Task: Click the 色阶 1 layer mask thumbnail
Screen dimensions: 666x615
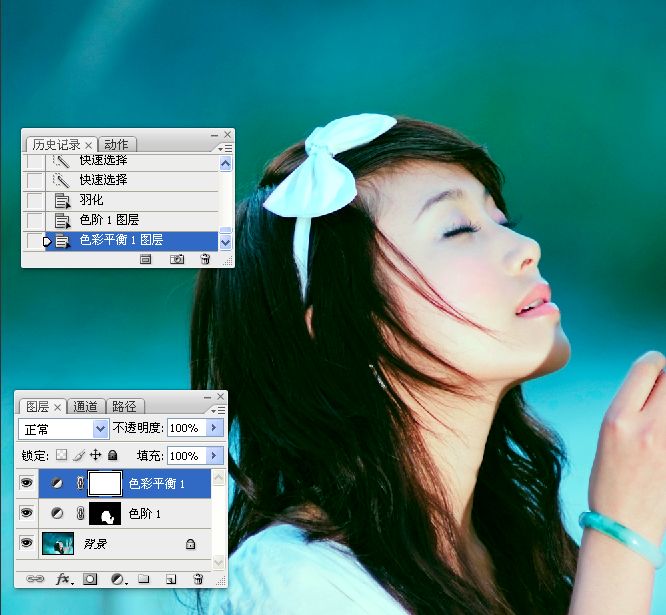Action: pos(105,514)
